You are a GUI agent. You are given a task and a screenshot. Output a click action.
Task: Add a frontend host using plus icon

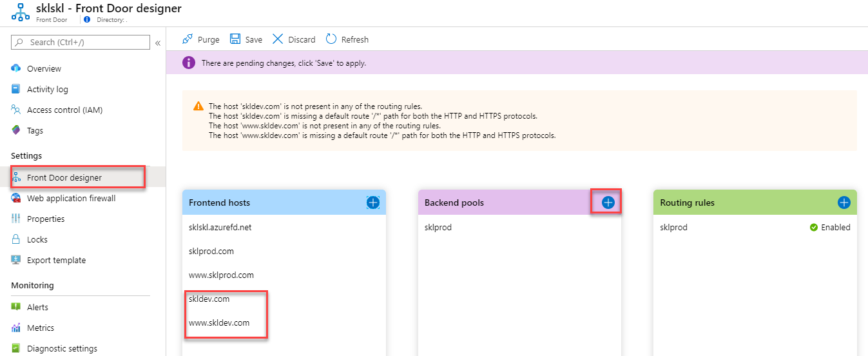click(372, 203)
